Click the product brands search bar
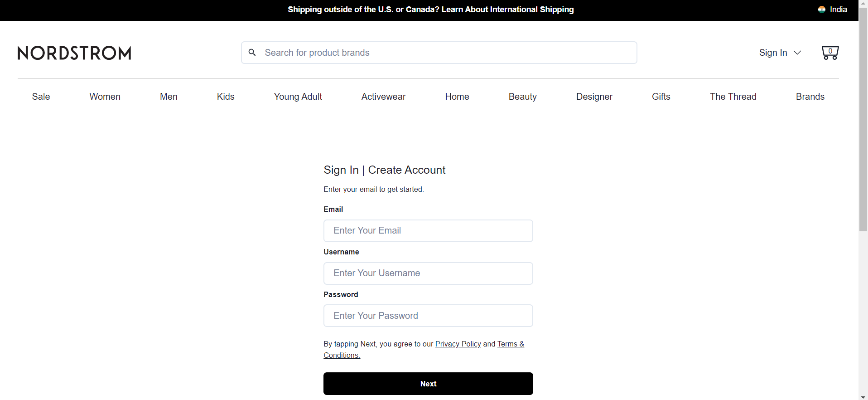This screenshot has height=400, width=868. click(x=439, y=52)
